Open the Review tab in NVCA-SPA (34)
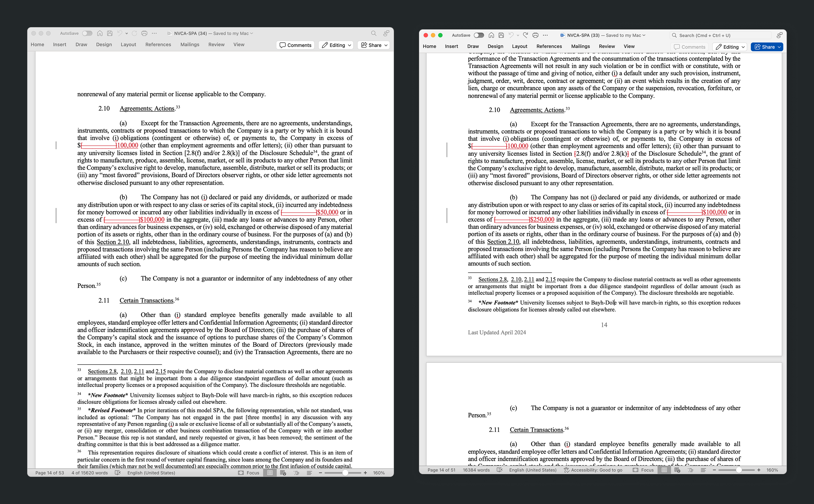The height and width of the screenshot is (504, 814). click(x=217, y=45)
